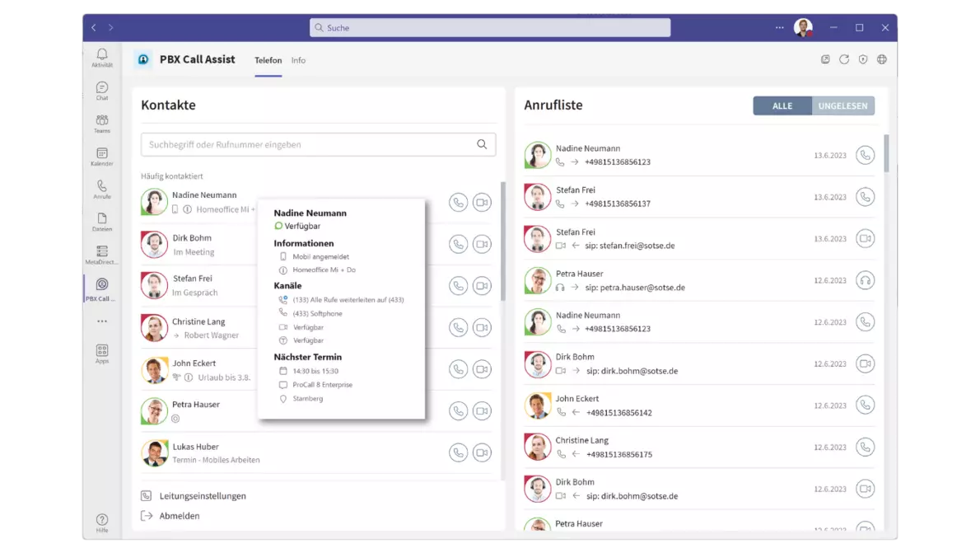980x553 pixels.
Task: Start video call with Petra Hauser contact
Action: click(x=482, y=411)
